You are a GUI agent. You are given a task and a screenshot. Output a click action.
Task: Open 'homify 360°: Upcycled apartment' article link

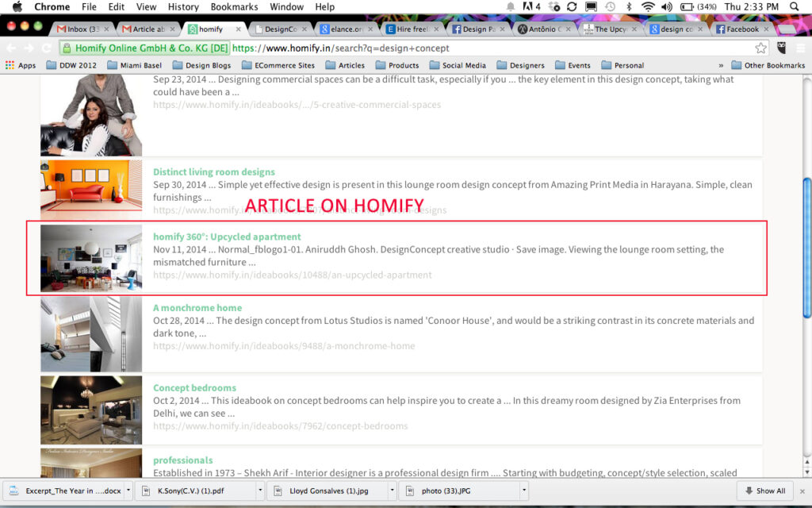pyautogui.click(x=227, y=237)
